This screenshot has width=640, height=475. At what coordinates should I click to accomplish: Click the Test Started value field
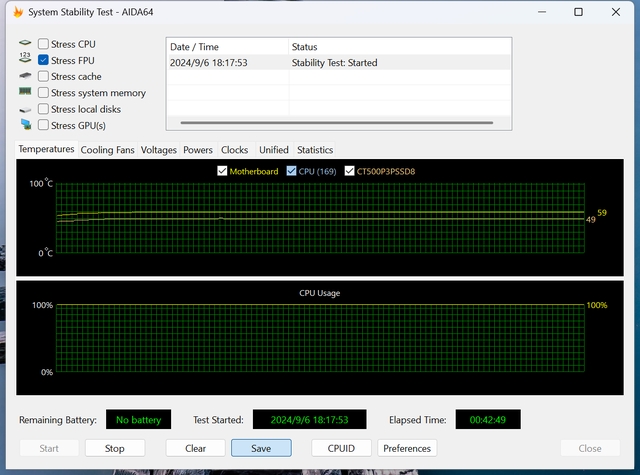(309, 420)
